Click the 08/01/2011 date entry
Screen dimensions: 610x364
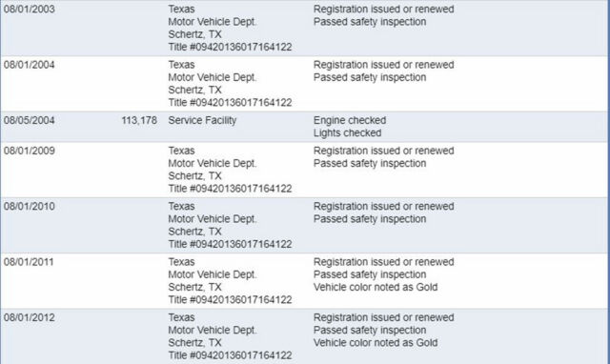pyautogui.click(x=29, y=262)
